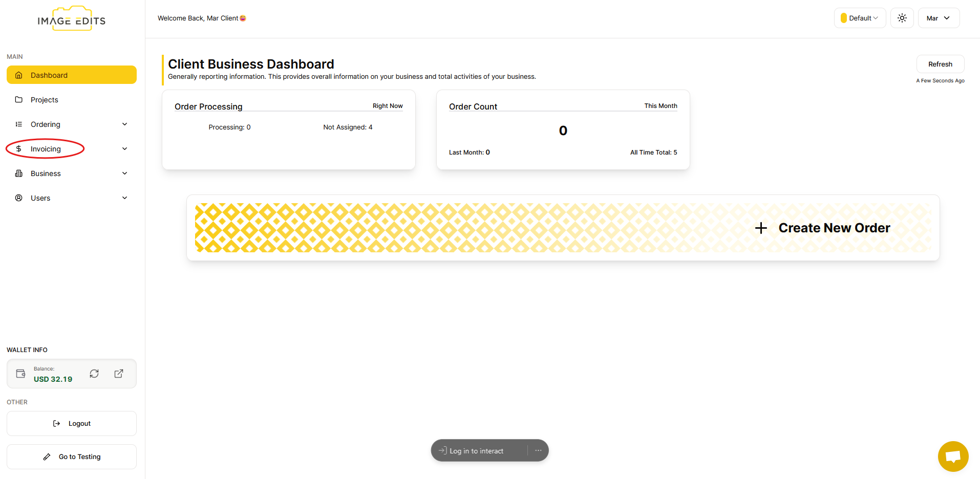980x479 pixels.
Task: Open the Default theme dropdown
Action: (860, 18)
